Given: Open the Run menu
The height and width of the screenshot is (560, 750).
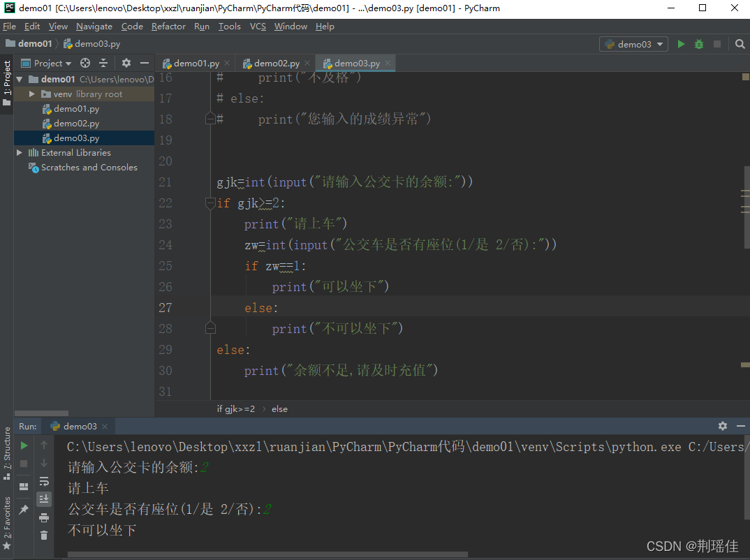Looking at the screenshot, I should click(201, 27).
